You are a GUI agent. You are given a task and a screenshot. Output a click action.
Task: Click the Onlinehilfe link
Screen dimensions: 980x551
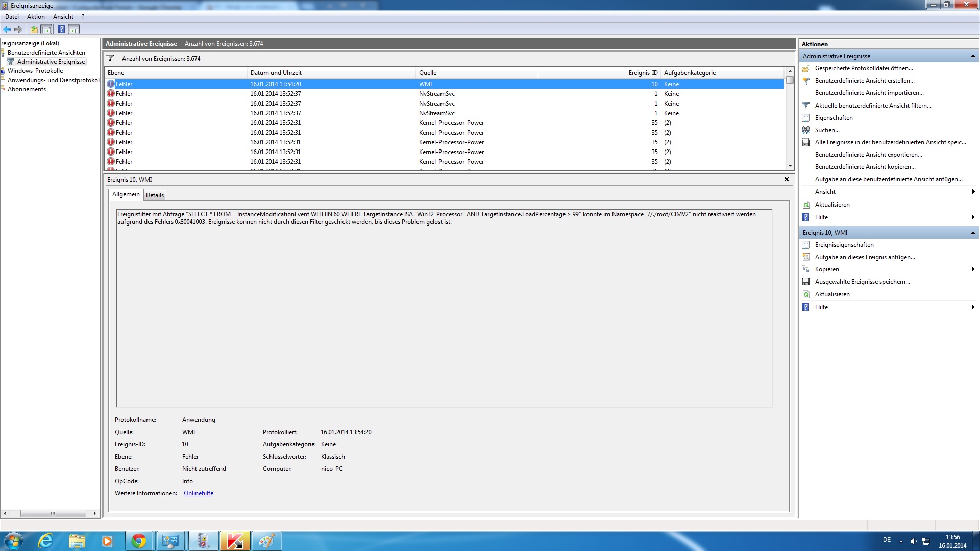coord(199,493)
